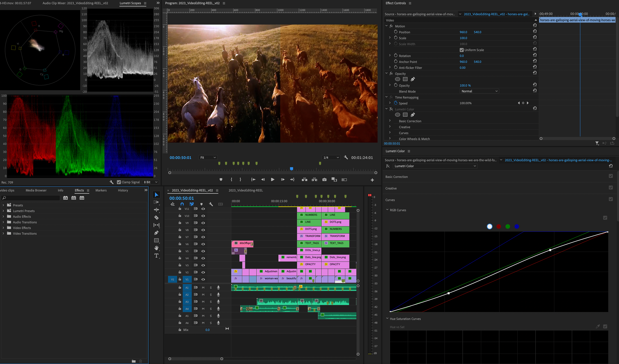Go to In point
The width and height of the screenshot is (619, 364).
[253, 180]
